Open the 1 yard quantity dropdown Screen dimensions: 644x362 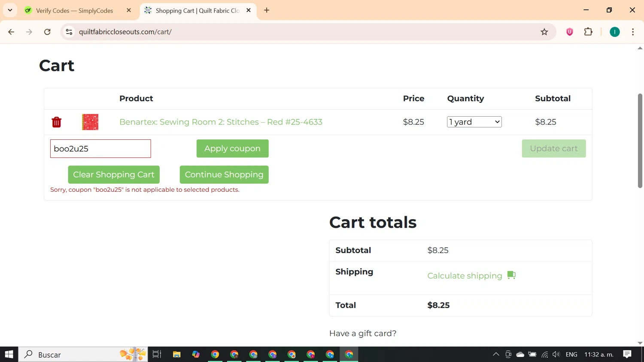pos(474,122)
